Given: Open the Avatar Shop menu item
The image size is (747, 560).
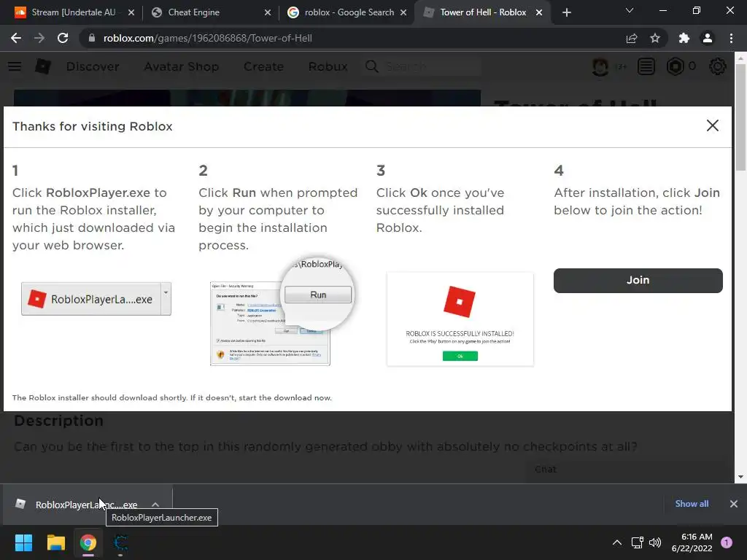Looking at the screenshot, I should tap(182, 66).
